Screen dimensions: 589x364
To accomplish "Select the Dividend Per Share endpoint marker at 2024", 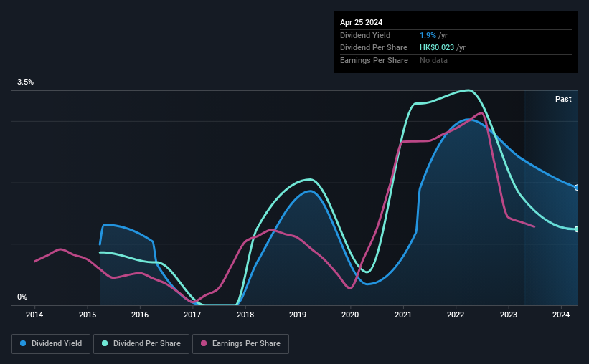I will pos(577,229).
